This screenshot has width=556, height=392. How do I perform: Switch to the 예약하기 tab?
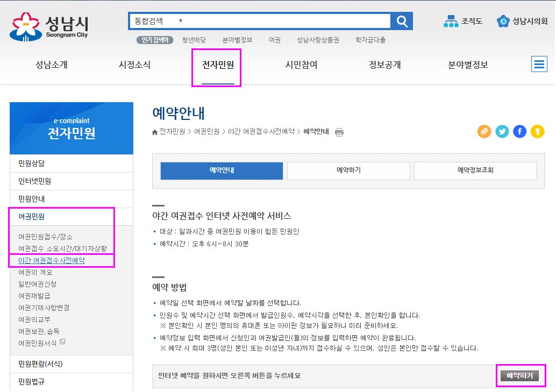point(348,170)
